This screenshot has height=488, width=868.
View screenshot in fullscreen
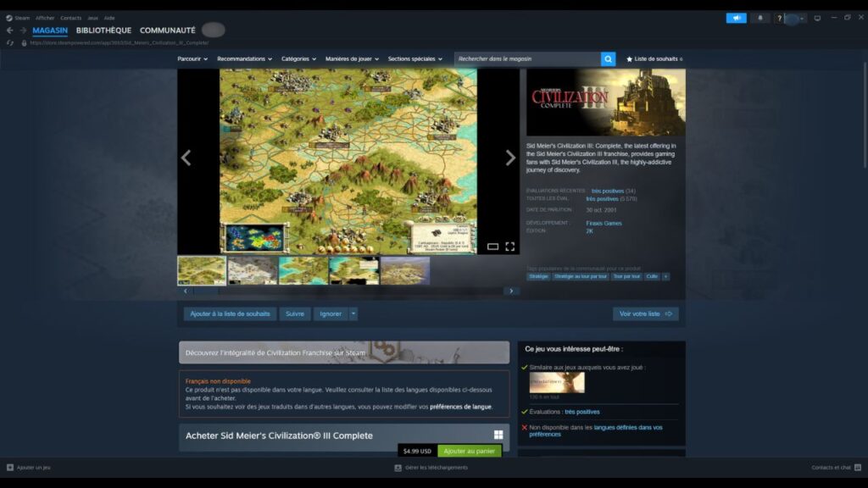[x=509, y=247]
